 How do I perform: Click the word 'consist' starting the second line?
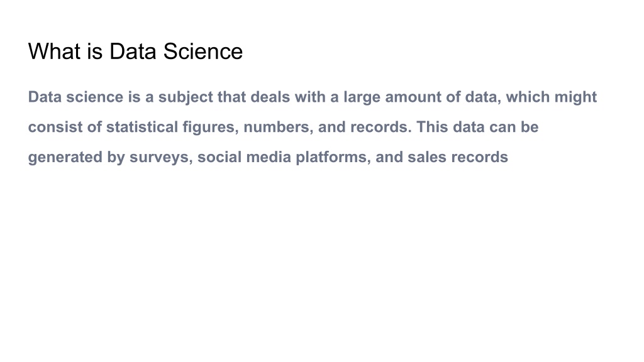[55, 127]
